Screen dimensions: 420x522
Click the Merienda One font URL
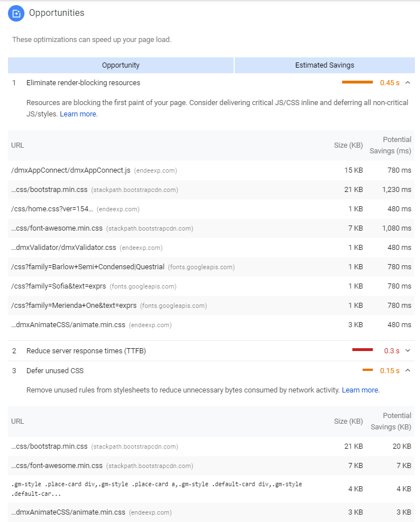[x=74, y=306]
